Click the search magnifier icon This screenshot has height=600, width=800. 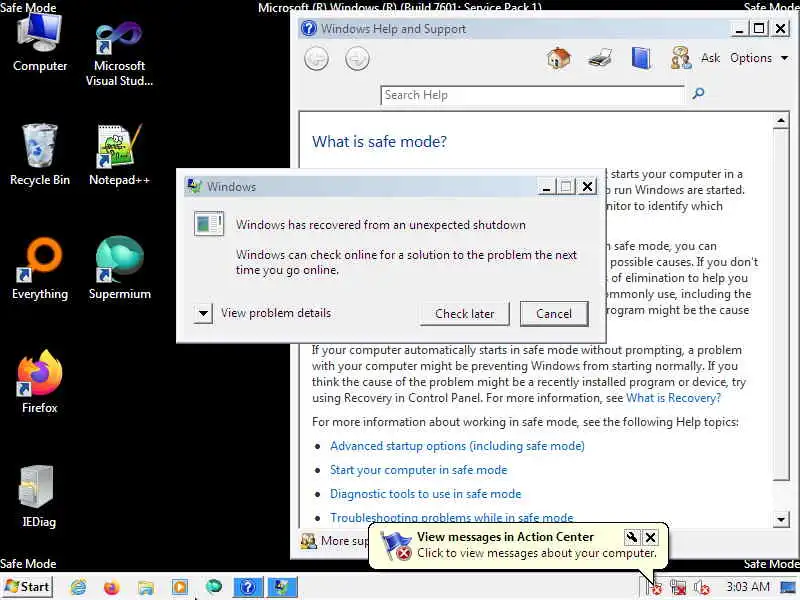click(x=698, y=93)
